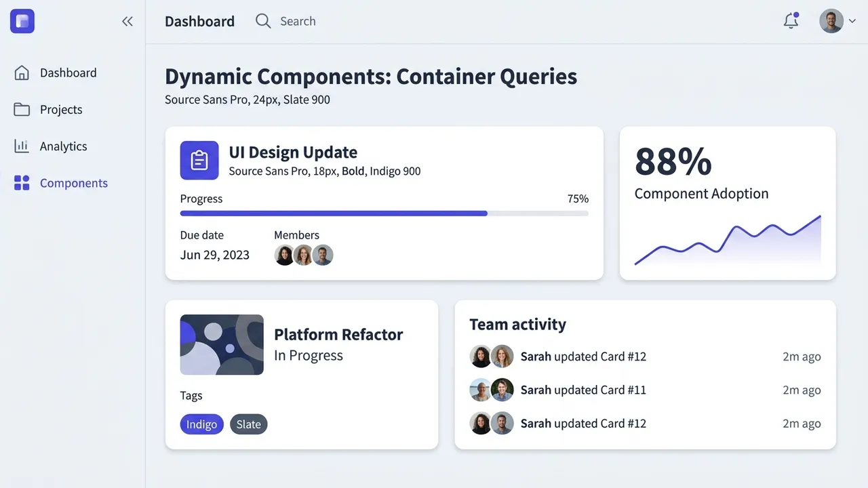
Task: Click the UI Design Update title
Action: (x=293, y=152)
